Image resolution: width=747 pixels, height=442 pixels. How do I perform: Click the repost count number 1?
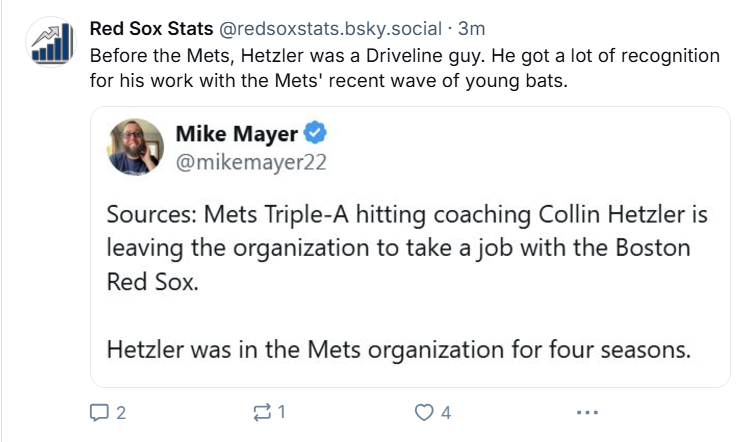pyautogui.click(x=283, y=412)
